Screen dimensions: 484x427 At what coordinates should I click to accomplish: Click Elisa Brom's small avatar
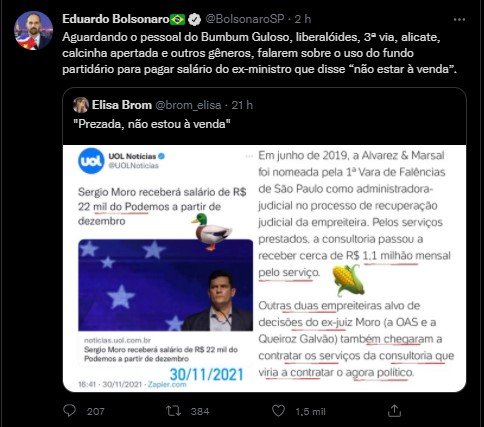pyautogui.click(x=81, y=105)
